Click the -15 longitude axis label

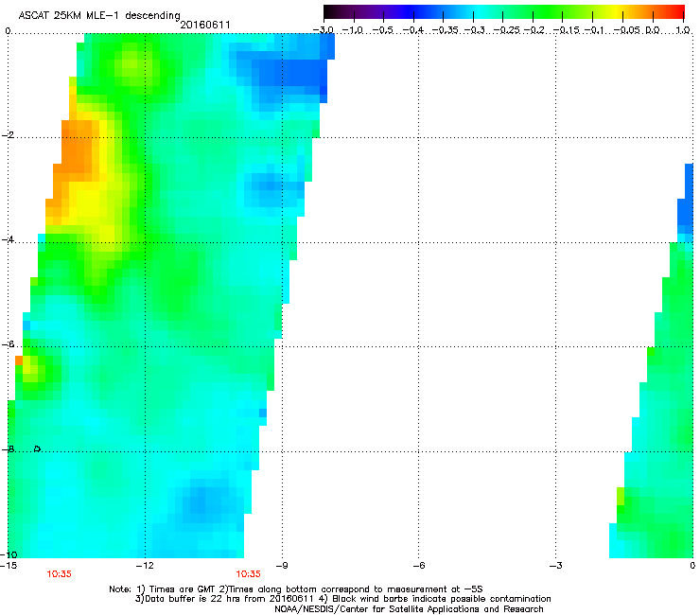click(9, 566)
